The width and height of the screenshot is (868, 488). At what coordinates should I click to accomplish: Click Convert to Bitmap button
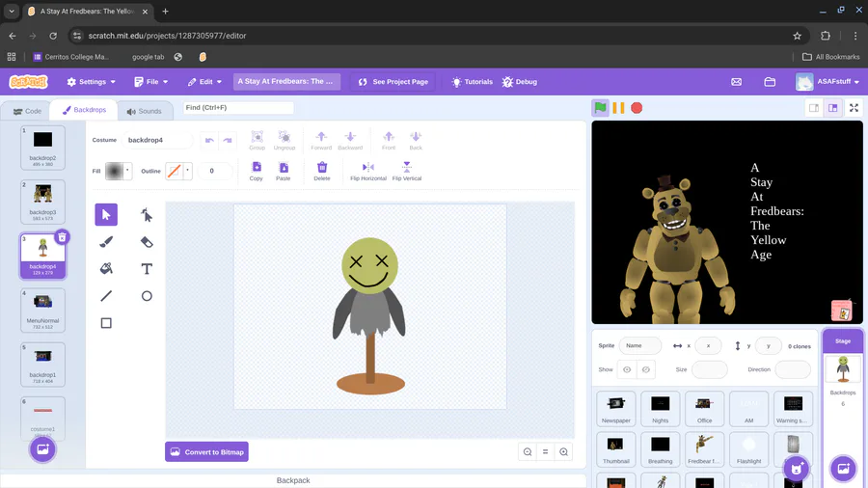[207, 452]
